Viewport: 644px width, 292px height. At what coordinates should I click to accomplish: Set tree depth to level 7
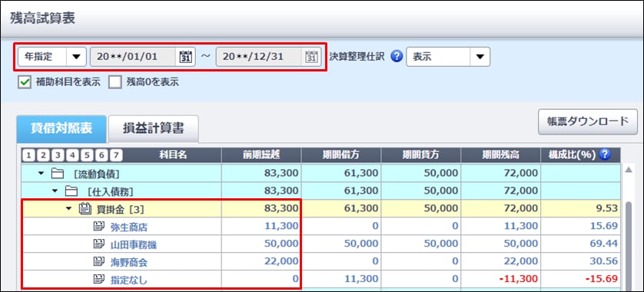pyautogui.click(x=117, y=154)
